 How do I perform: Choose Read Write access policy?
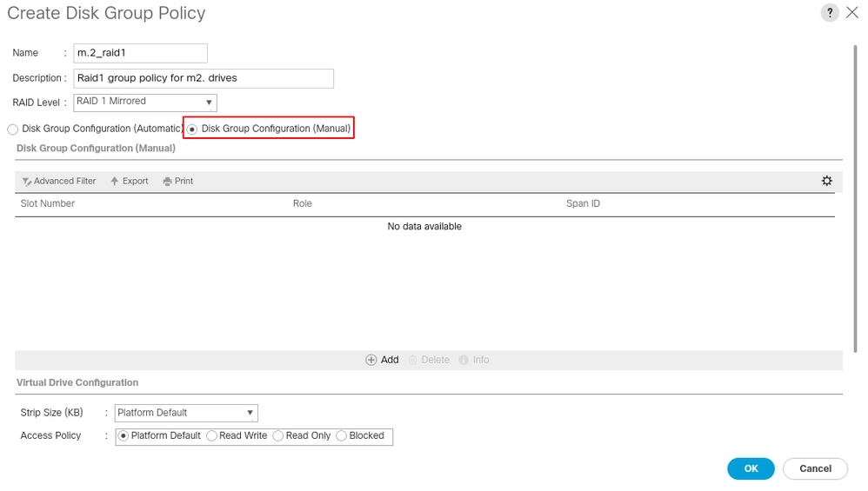pyautogui.click(x=211, y=435)
